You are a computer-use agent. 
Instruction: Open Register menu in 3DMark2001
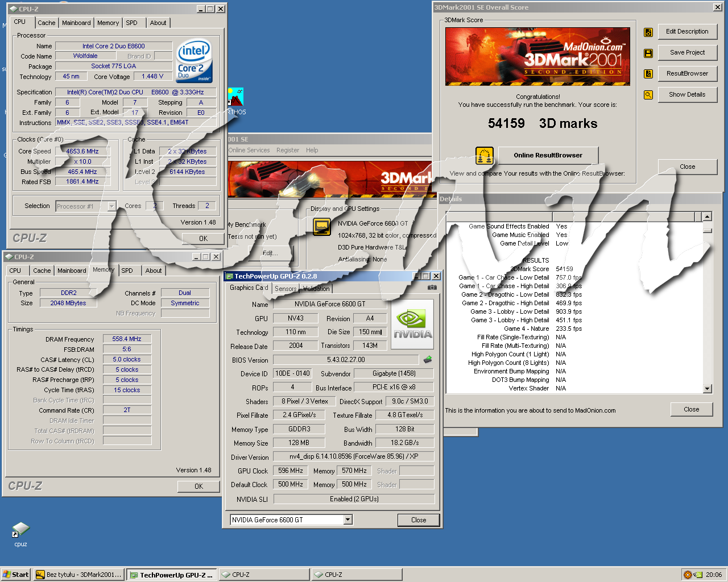288,150
